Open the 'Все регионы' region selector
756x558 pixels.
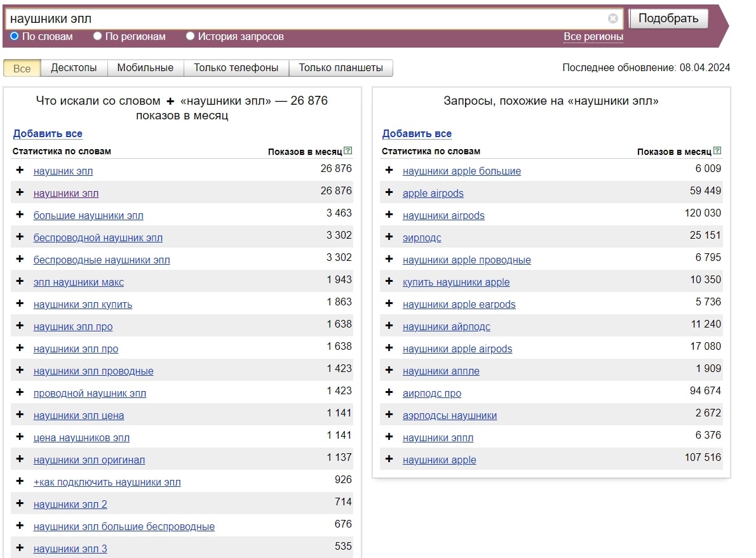593,37
